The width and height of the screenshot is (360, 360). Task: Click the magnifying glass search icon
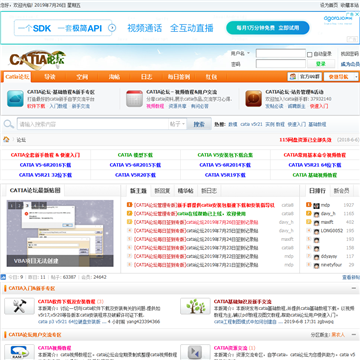coord(8,124)
